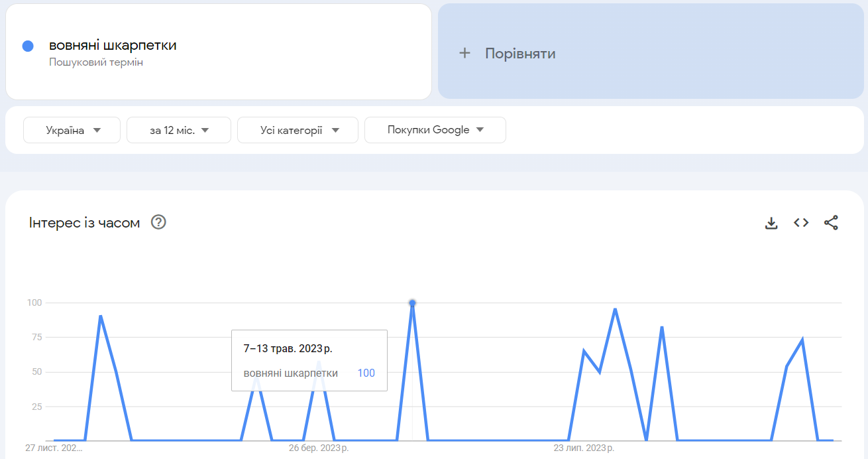Share the trends chart
This screenshot has width=868, height=459.
[x=831, y=224]
